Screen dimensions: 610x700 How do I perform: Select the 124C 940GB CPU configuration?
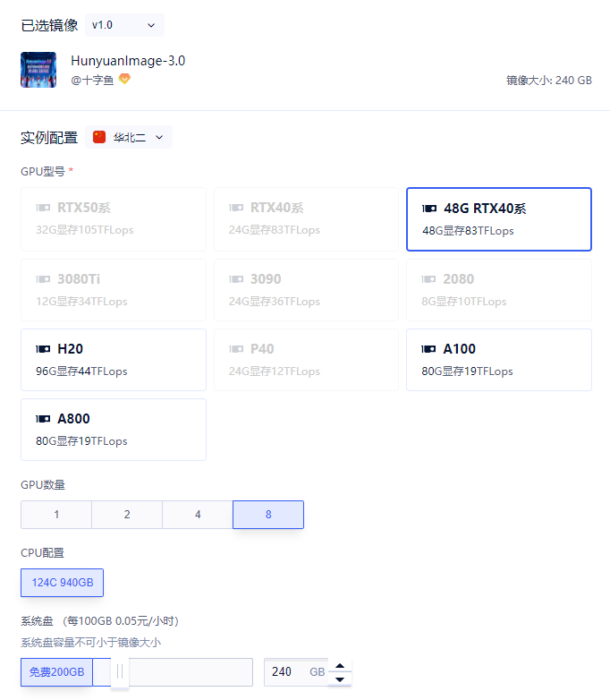point(62,583)
